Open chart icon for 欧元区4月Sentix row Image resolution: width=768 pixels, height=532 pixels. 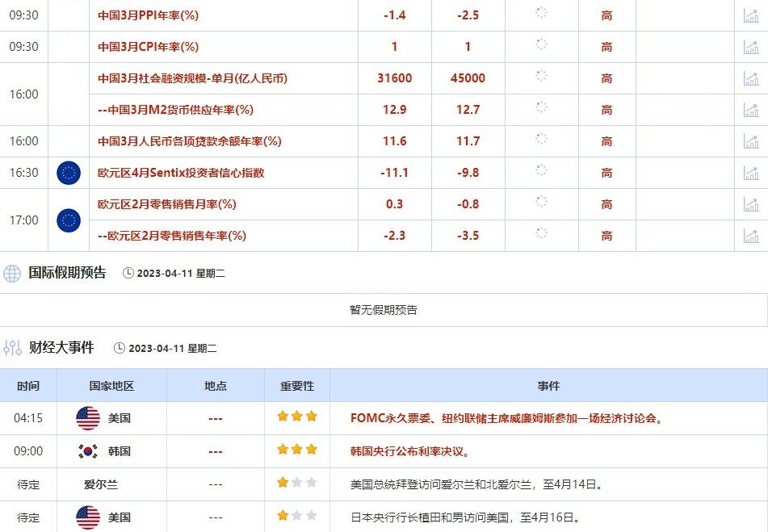pyautogui.click(x=751, y=173)
